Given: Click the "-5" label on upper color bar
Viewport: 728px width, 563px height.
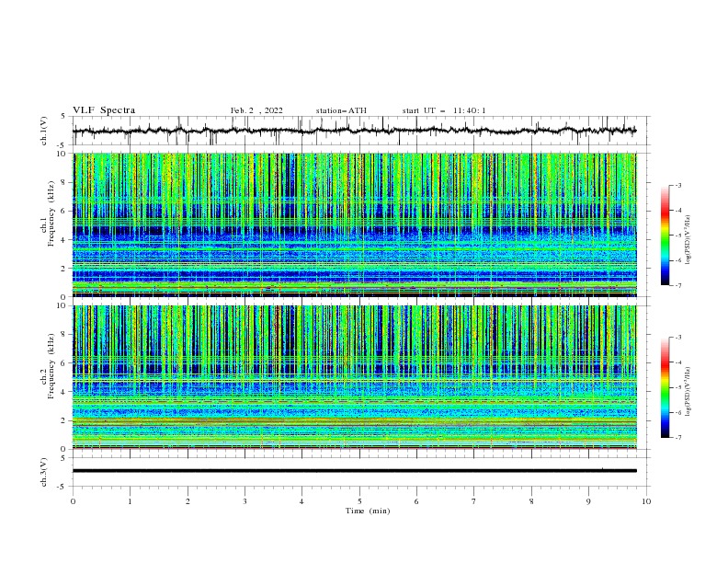Looking at the screenshot, I should (678, 236).
